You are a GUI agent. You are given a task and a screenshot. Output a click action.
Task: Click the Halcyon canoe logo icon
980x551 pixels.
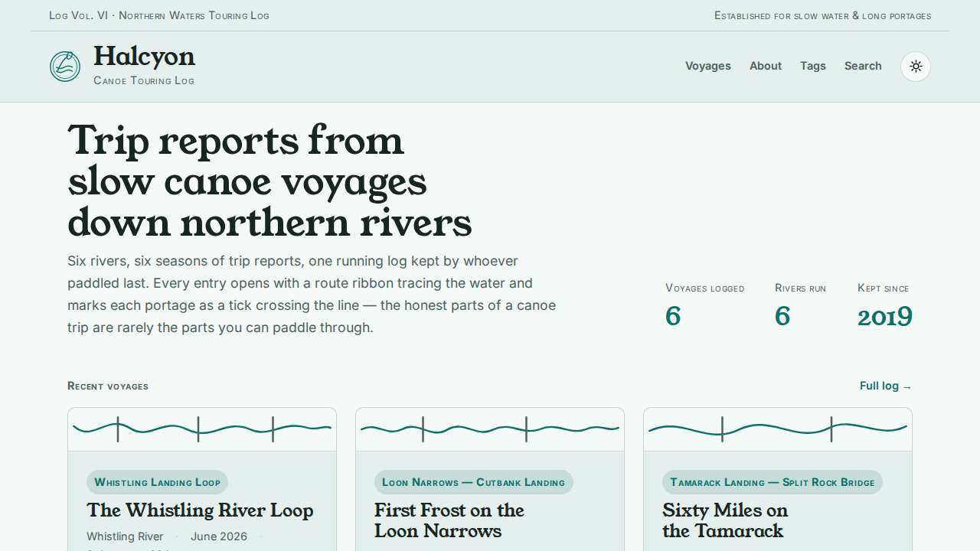[x=65, y=67]
